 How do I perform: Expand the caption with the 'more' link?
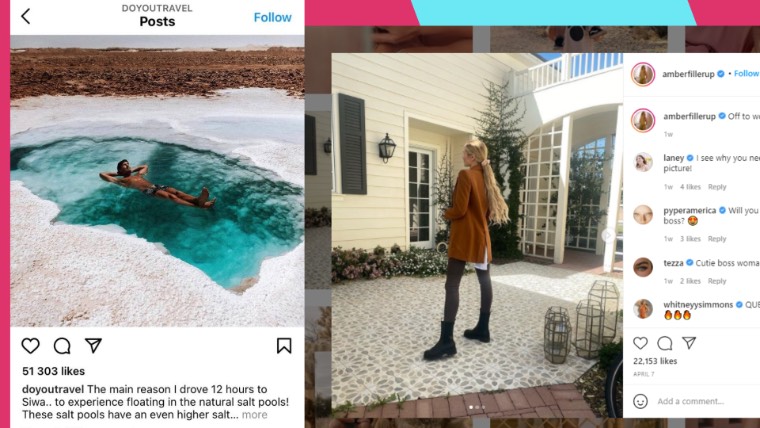[254, 414]
